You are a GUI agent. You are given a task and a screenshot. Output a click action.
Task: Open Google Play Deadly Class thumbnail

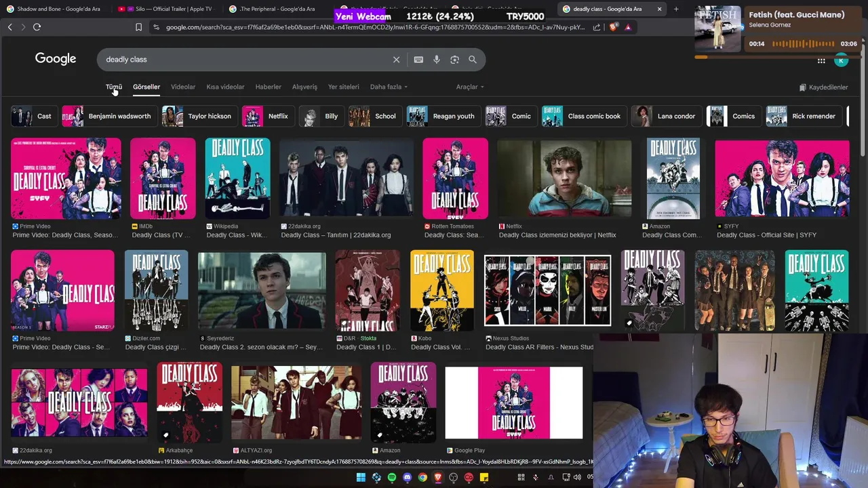pyautogui.click(x=513, y=403)
